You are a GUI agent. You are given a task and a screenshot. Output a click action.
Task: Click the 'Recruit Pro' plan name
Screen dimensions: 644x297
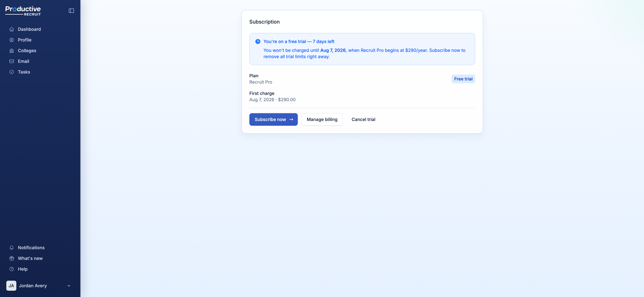(x=261, y=82)
